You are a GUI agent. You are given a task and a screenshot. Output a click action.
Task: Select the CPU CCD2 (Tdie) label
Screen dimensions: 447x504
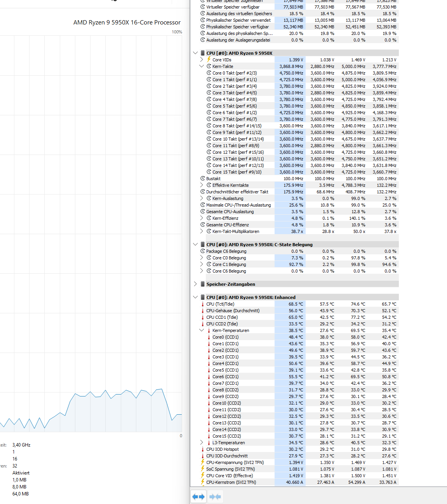pos(222,324)
